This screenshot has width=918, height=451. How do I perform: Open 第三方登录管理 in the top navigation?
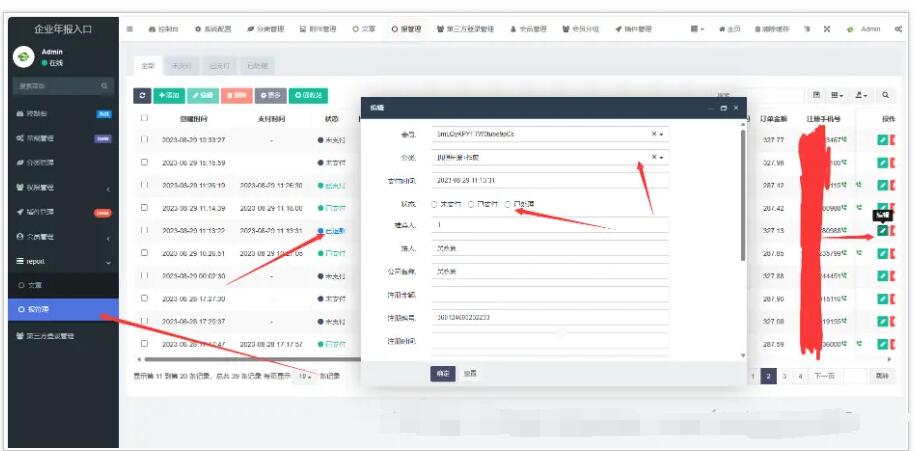[x=466, y=29]
